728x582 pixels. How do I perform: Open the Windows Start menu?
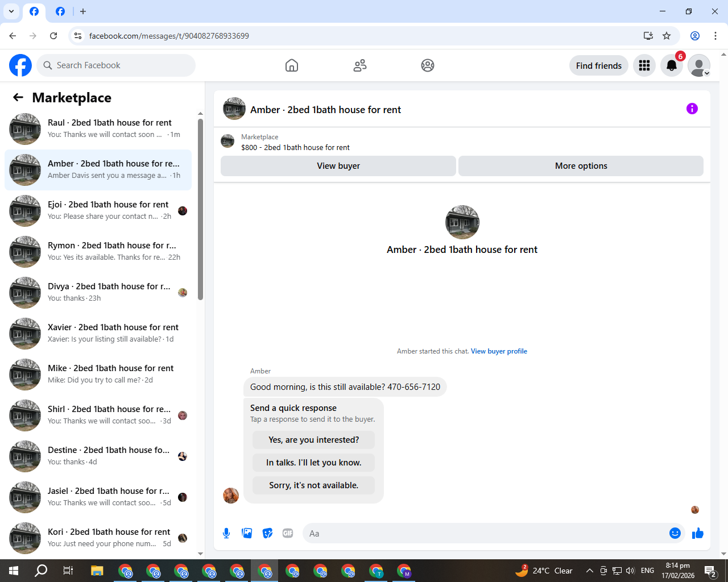pyautogui.click(x=14, y=571)
